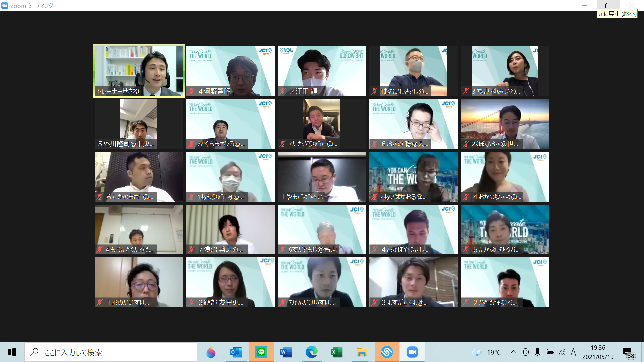Select トレーナーせきね video thumbnail
The height and width of the screenshot is (362, 644).
point(139,71)
